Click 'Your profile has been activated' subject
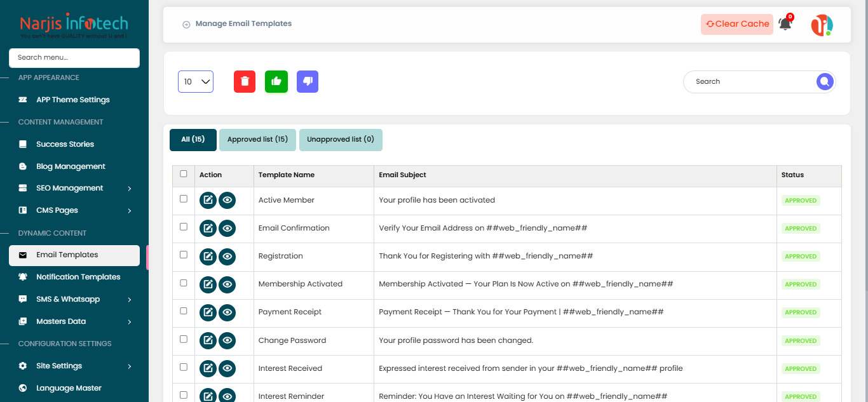The height and width of the screenshot is (402, 868). coord(437,200)
